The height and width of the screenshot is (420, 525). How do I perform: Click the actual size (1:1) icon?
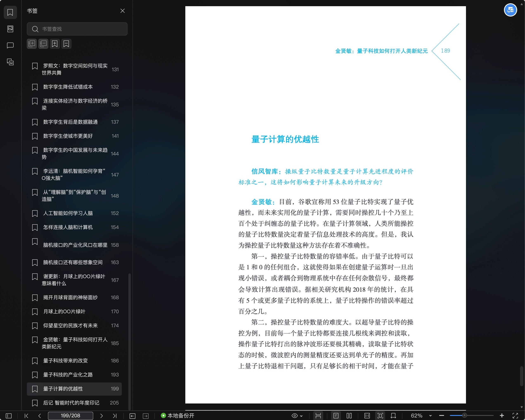click(x=367, y=416)
